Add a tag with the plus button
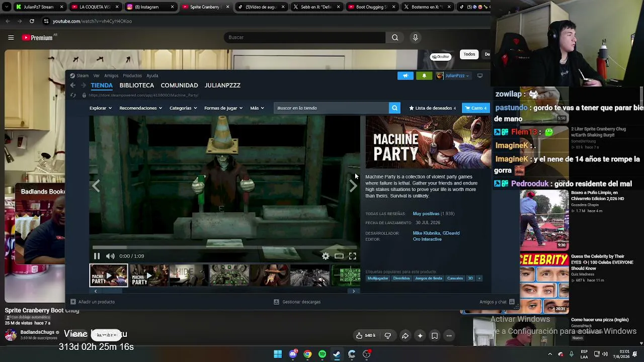 point(479,279)
